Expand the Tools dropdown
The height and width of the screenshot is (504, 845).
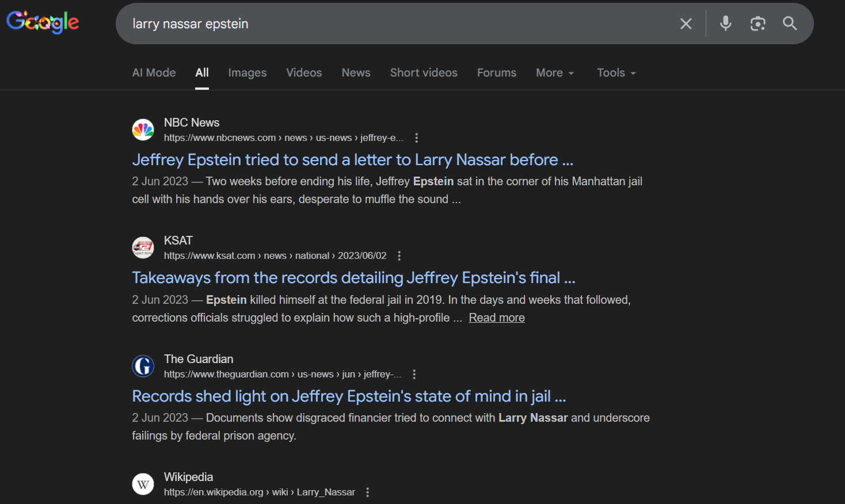pos(616,72)
